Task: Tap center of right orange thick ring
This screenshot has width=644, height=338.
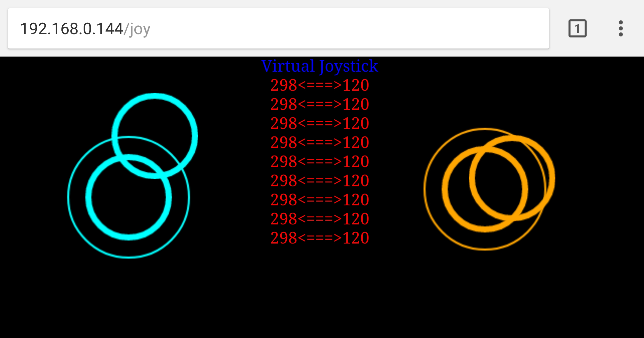Action: [x=512, y=178]
